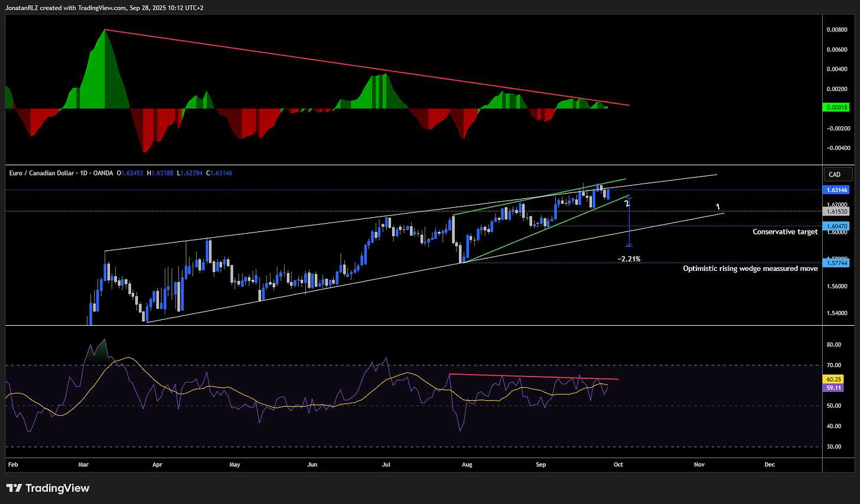Click the TradingView logo at bottom left
Screen dimensions: 860x504
48,488
